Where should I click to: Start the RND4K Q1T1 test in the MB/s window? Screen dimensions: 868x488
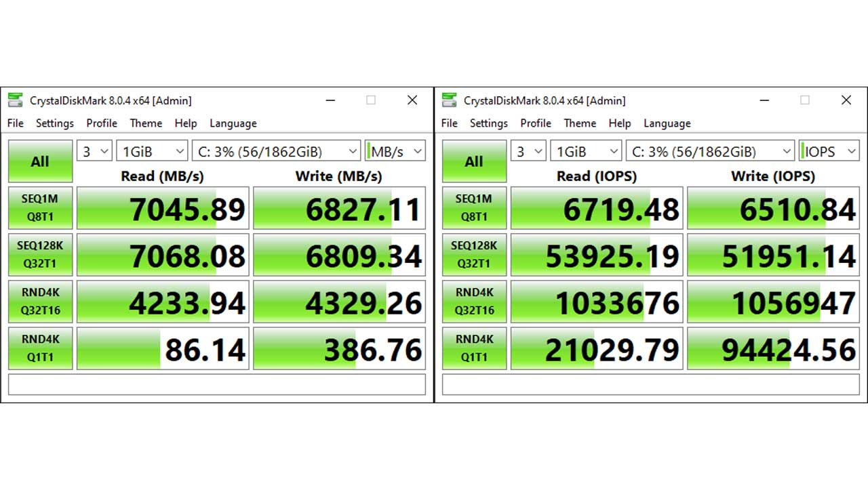point(40,348)
